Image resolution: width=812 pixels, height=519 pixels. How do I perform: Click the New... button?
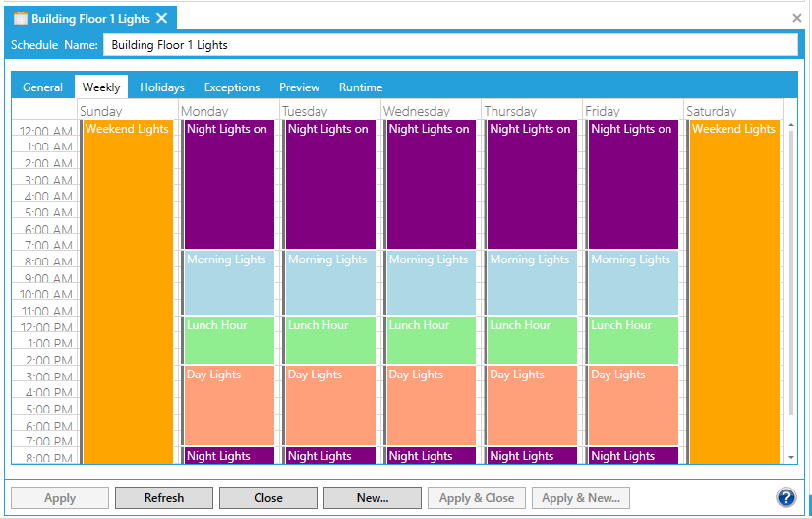[372, 498]
